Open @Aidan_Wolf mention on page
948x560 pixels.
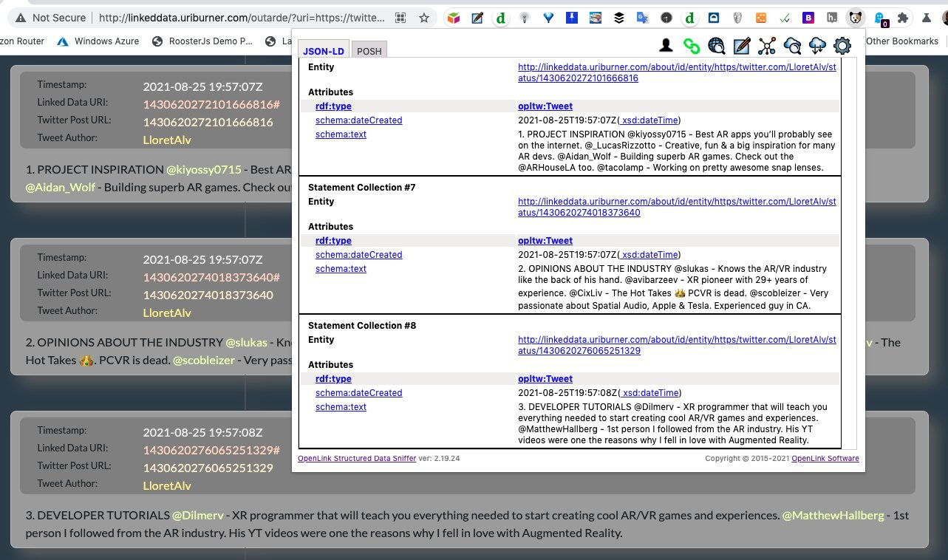tap(61, 188)
